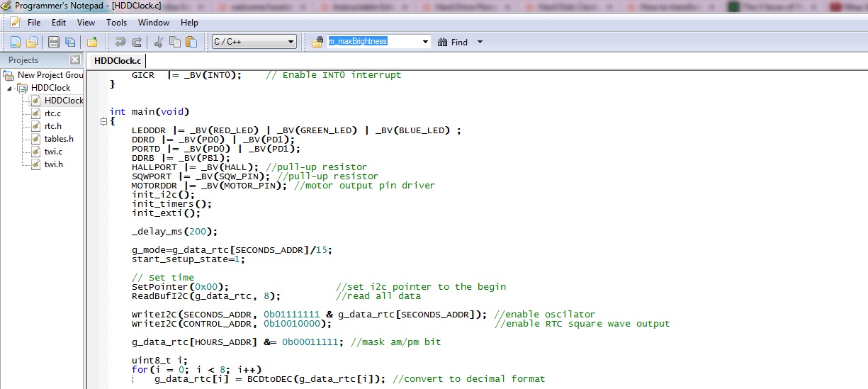868x389 pixels.
Task: Click the Paste clipboard icon
Action: tap(191, 42)
